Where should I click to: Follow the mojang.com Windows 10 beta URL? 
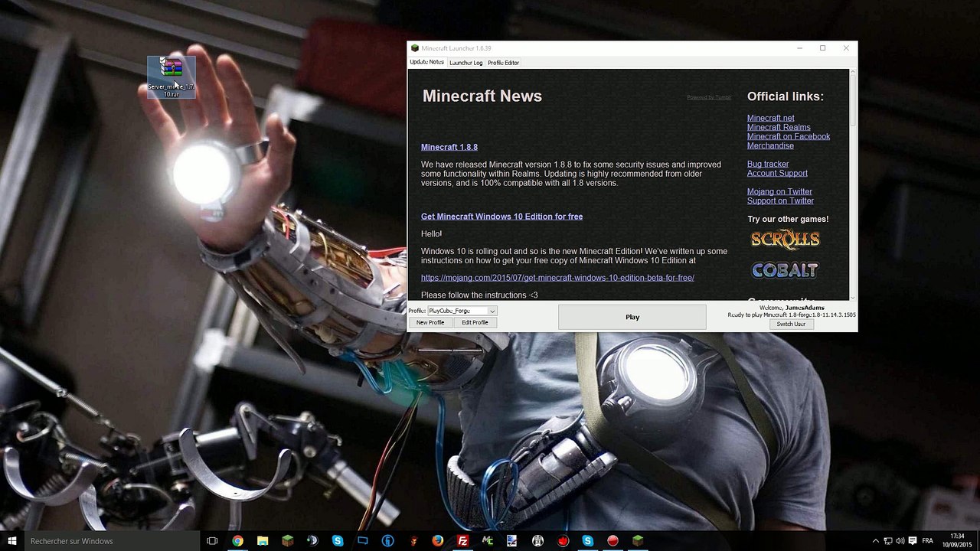[x=557, y=278]
